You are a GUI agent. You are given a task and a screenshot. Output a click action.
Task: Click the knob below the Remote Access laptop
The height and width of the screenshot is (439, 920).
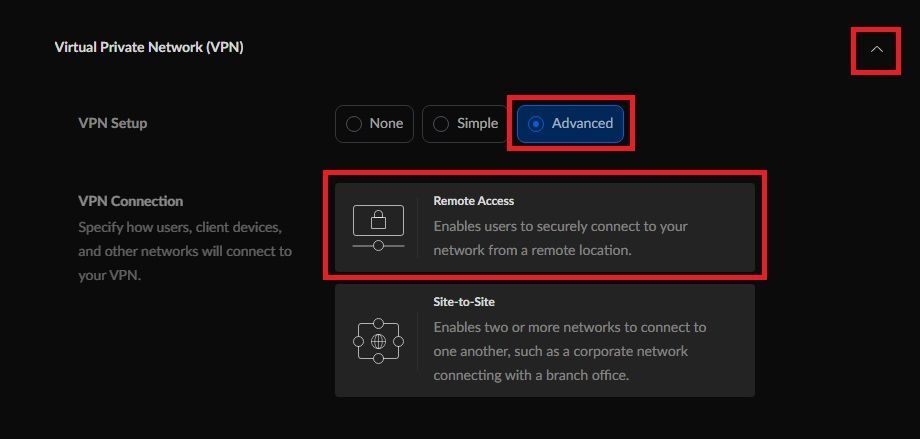378,245
